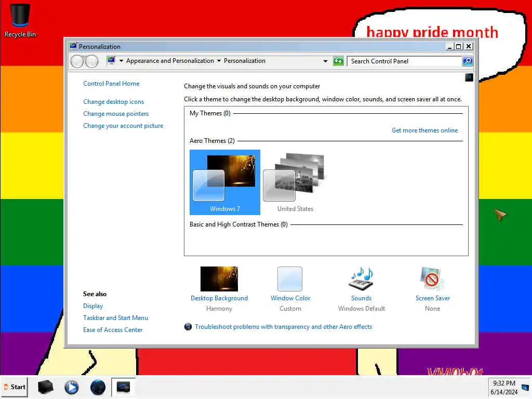This screenshot has width=532, height=399.
Task: Click the show desktop tray icon
Action: [x=526, y=387]
